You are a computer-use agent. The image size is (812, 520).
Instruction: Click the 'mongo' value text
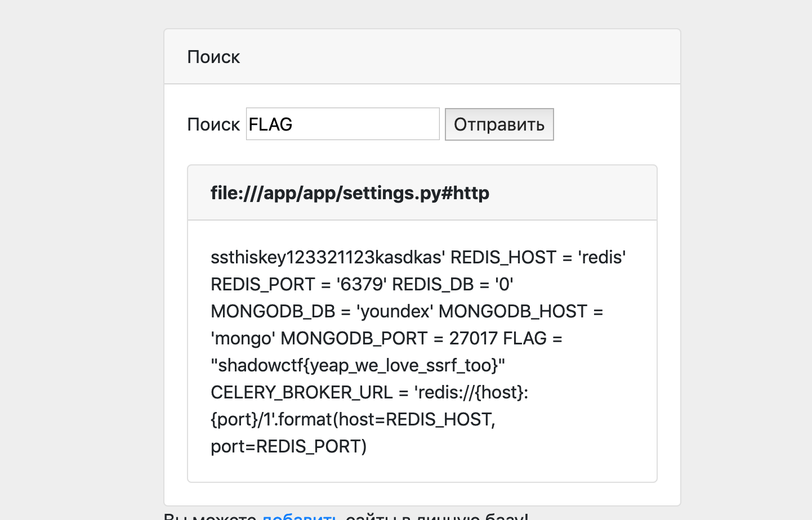click(x=243, y=338)
